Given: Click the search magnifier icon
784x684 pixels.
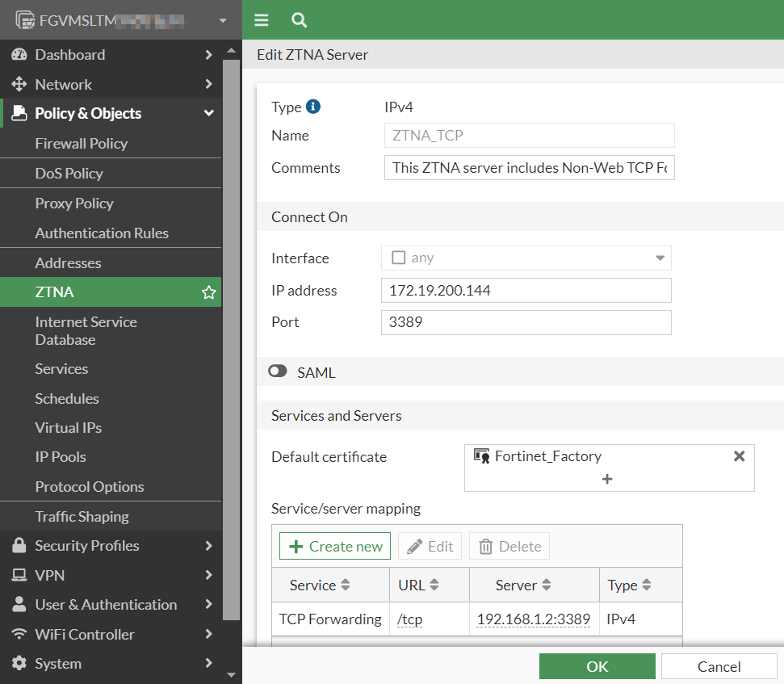Looking at the screenshot, I should [299, 19].
